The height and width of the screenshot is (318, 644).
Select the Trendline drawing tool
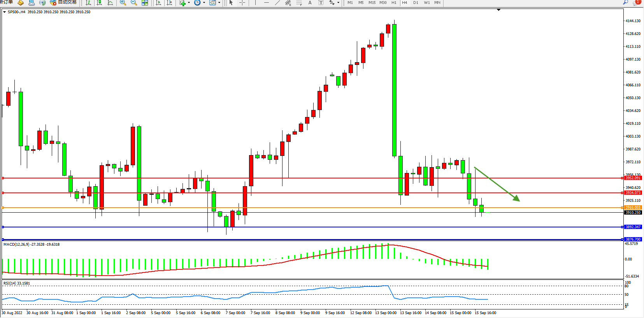coord(277,3)
